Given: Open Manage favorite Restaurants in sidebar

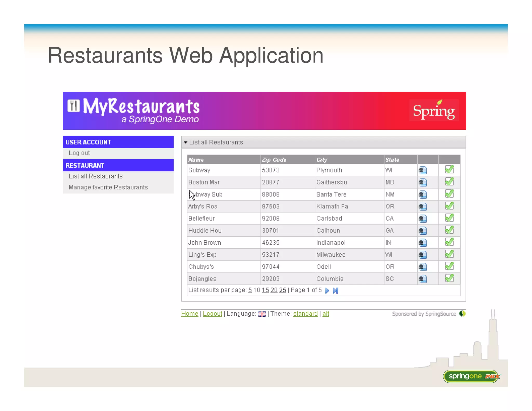Looking at the screenshot, I should [x=108, y=187].
